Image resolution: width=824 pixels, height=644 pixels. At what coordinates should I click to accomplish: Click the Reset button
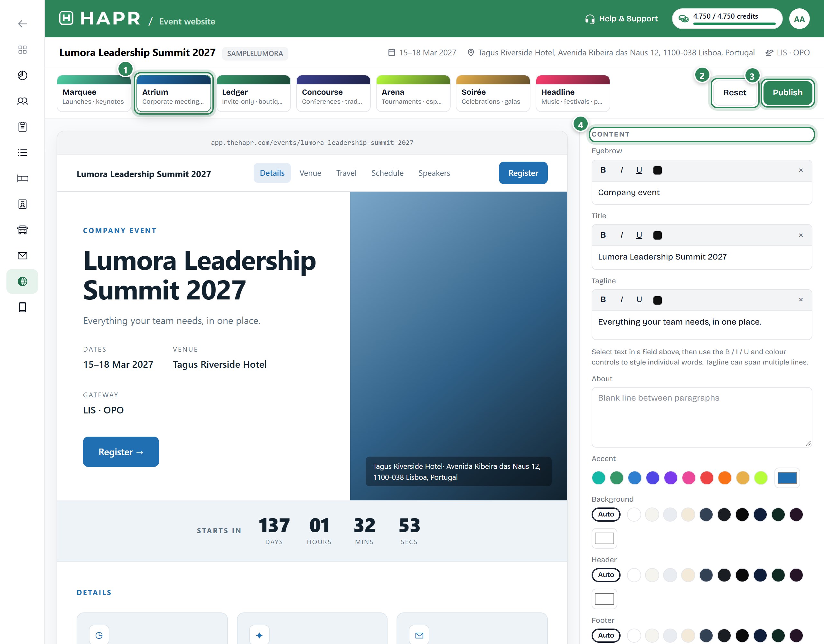click(x=734, y=93)
